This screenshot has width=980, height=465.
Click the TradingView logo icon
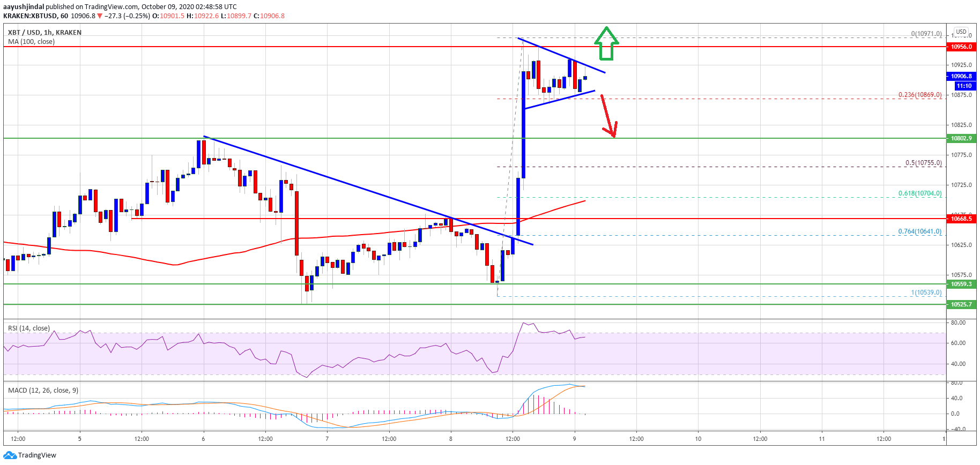10,455
